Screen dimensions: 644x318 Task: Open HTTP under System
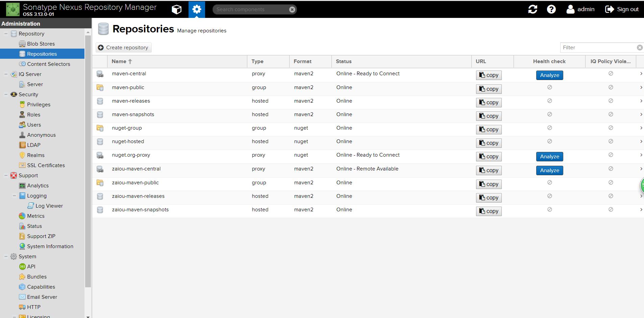point(34,307)
